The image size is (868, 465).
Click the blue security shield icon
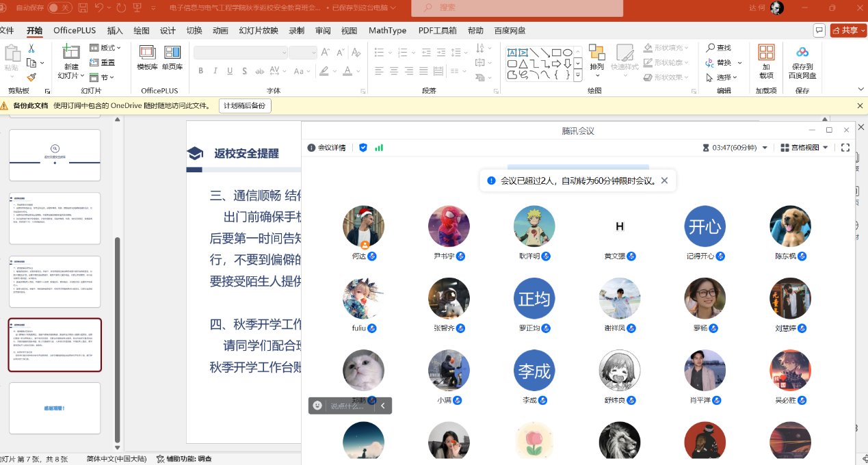click(x=363, y=148)
